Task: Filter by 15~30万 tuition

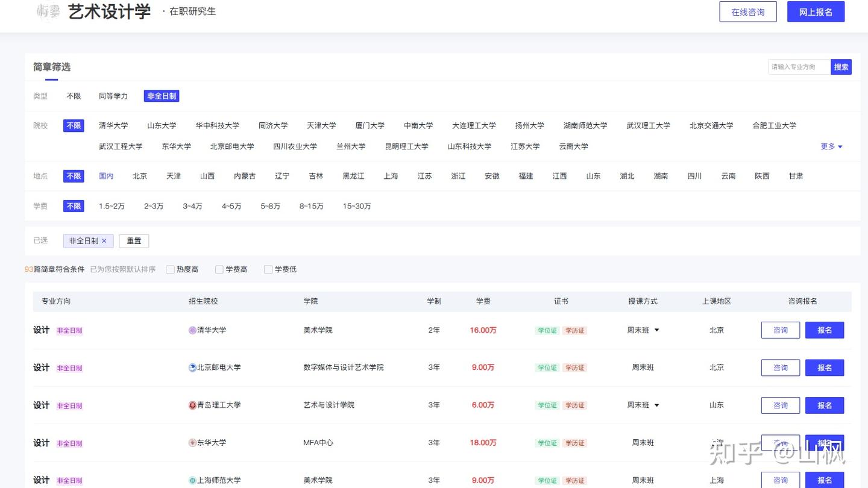Action: coord(357,206)
